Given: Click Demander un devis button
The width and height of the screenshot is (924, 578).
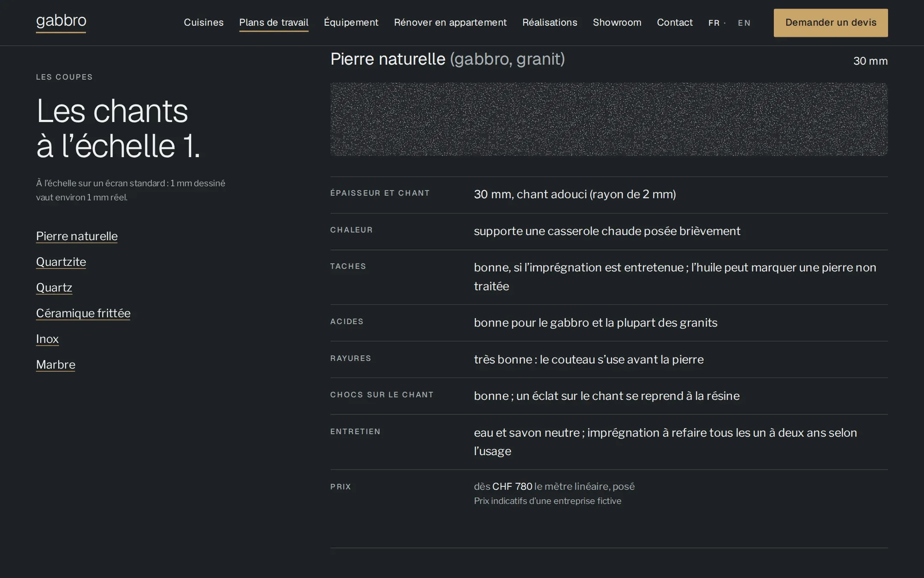Looking at the screenshot, I should 831,23.
